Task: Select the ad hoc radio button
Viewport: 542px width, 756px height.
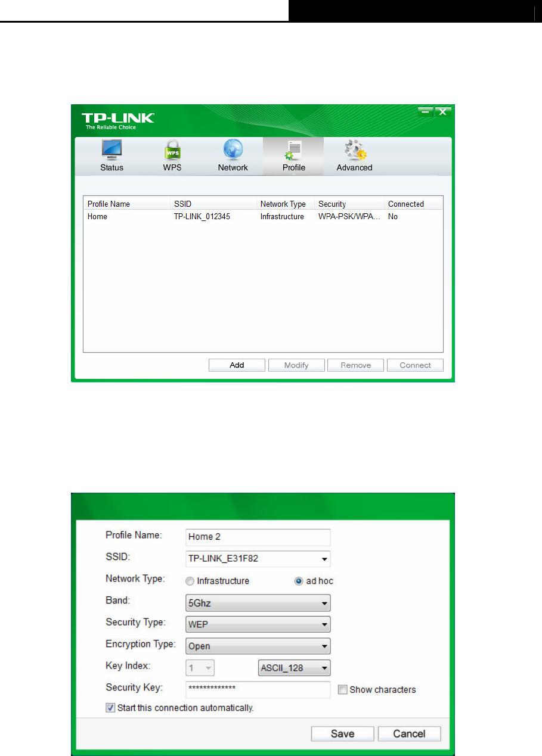Action: pyautogui.click(x=299, y=581)
